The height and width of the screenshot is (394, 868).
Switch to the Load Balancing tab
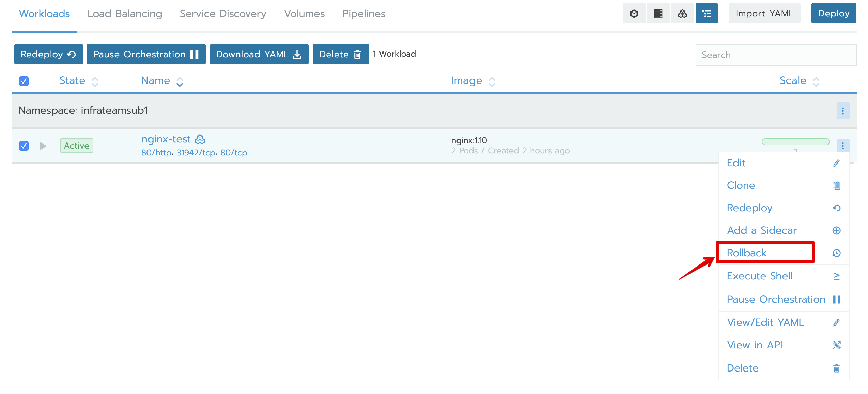125,14
